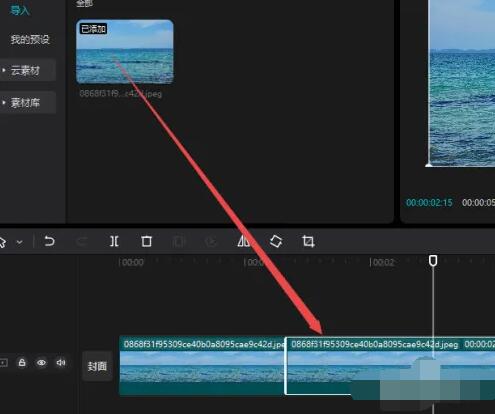Select the crop tool icon
The height and width of the screenshot is (414, 495).
pyautogui.click(x=308, y=241)
